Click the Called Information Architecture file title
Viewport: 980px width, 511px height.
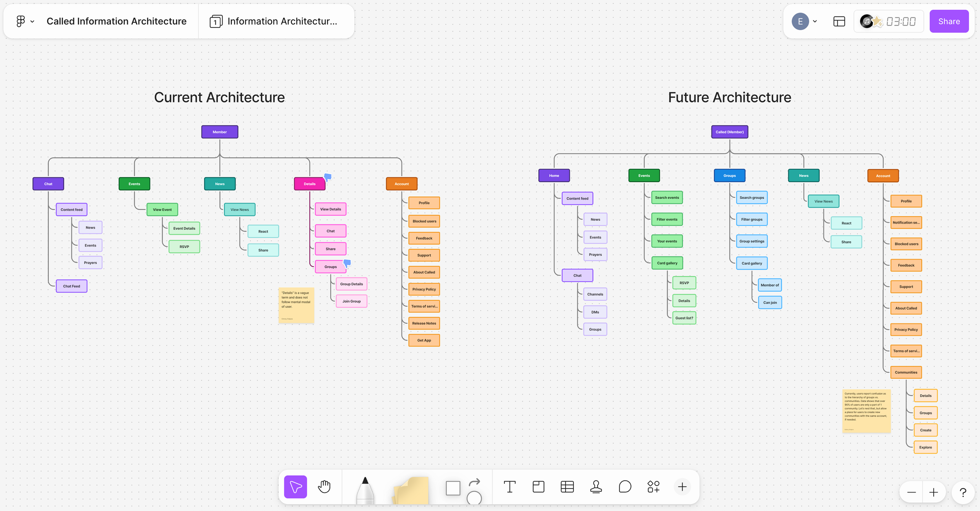tap(116, 21)
